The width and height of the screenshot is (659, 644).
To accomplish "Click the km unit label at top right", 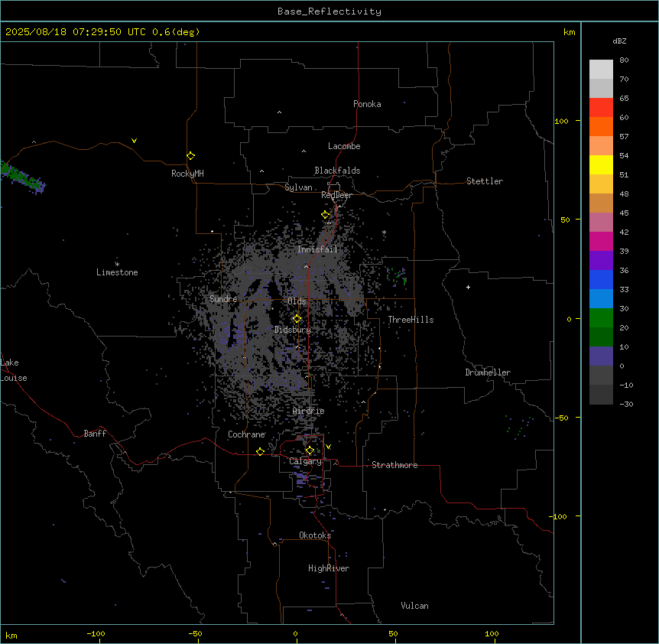I will pos(569,32).
